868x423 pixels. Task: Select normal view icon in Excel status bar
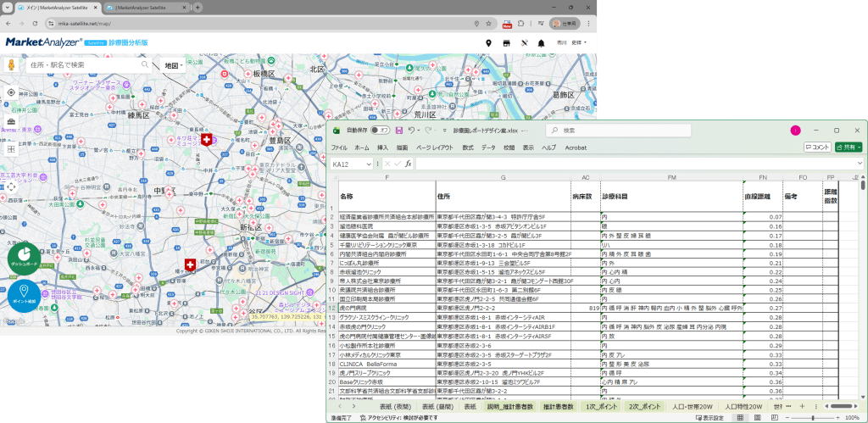(x=740, y=417)
